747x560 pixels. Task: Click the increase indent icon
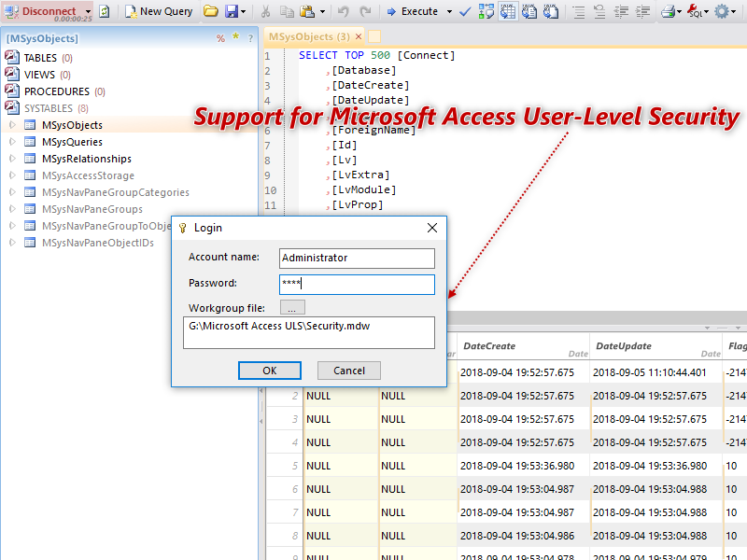(642, 11)
